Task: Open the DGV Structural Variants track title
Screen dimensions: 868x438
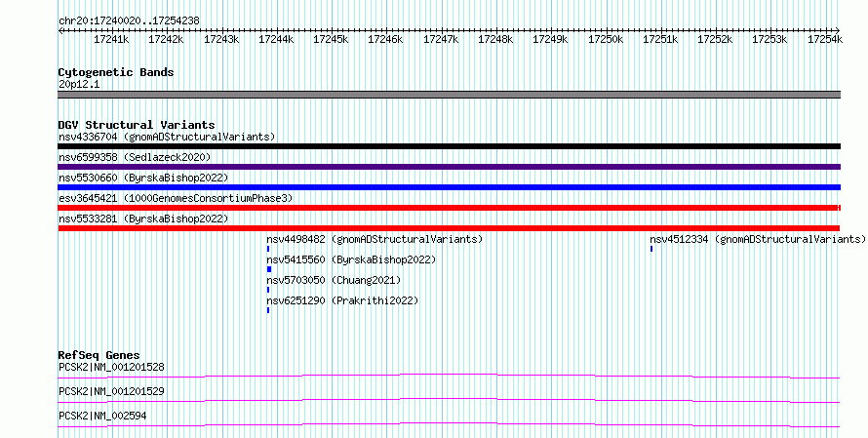Action: pyautogui.click(x=137, y=125)
